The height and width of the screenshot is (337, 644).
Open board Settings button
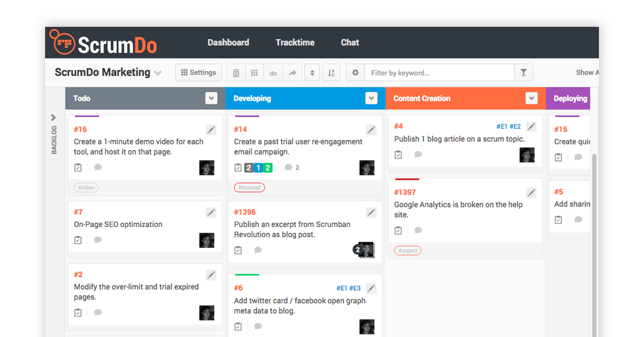click(x=199, y=72)
